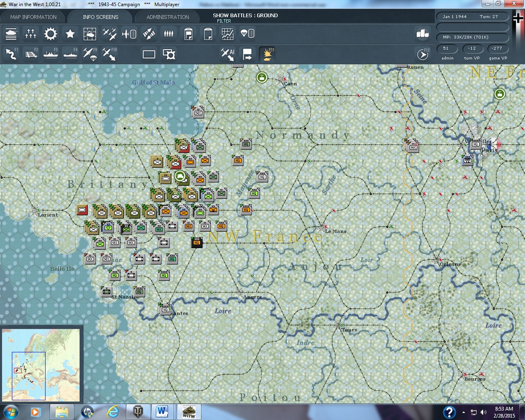
Task: Open the first document report icon
Action: click(x=188, y=34)
